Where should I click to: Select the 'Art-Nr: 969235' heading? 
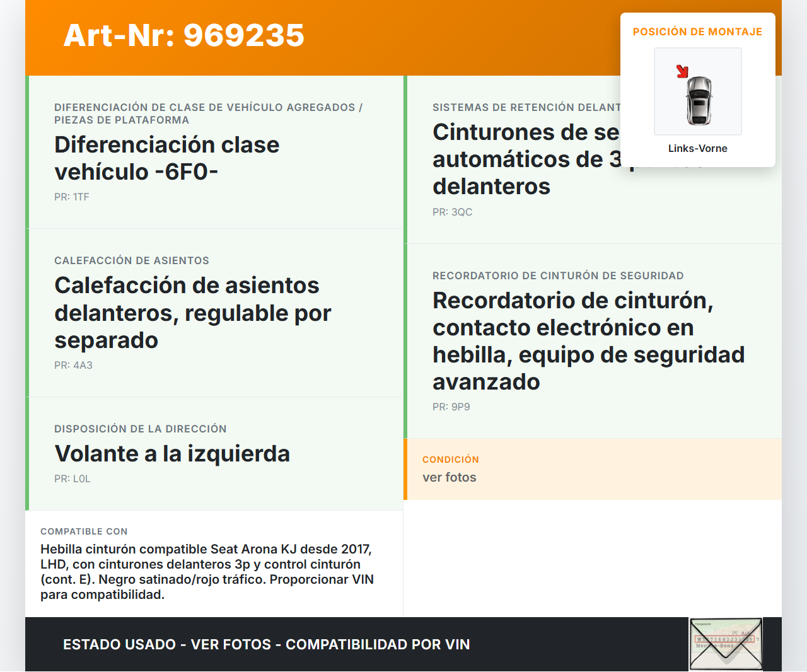coord(184,35)
